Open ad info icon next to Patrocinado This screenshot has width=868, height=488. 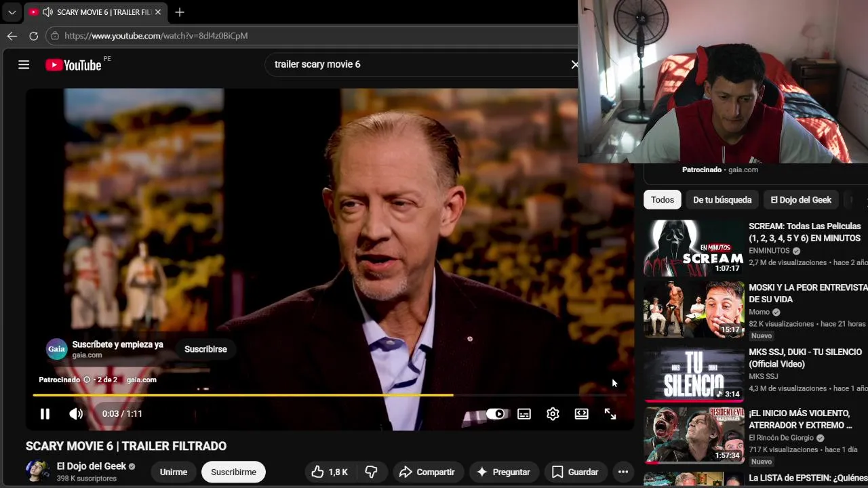click(87, 380)
